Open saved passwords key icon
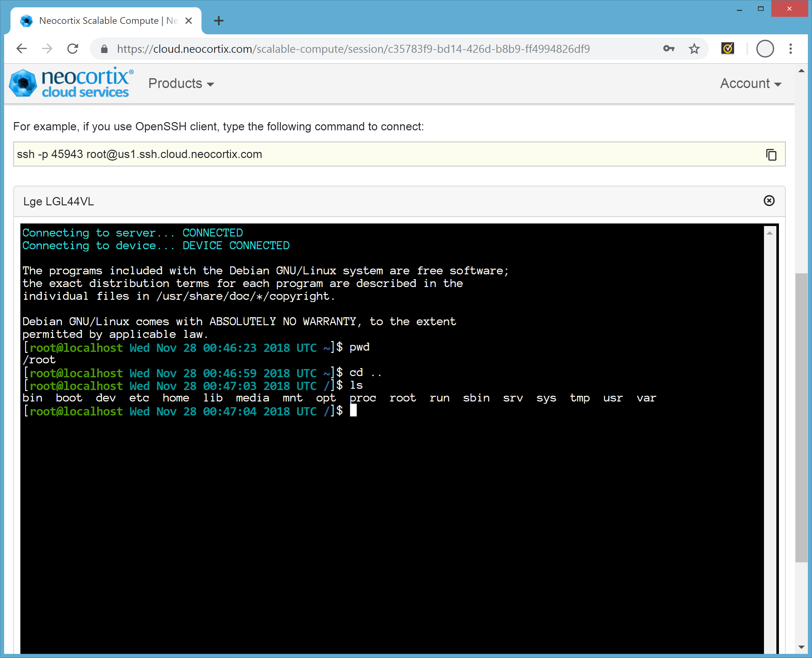Screen dimensions: 812x658 669,49
